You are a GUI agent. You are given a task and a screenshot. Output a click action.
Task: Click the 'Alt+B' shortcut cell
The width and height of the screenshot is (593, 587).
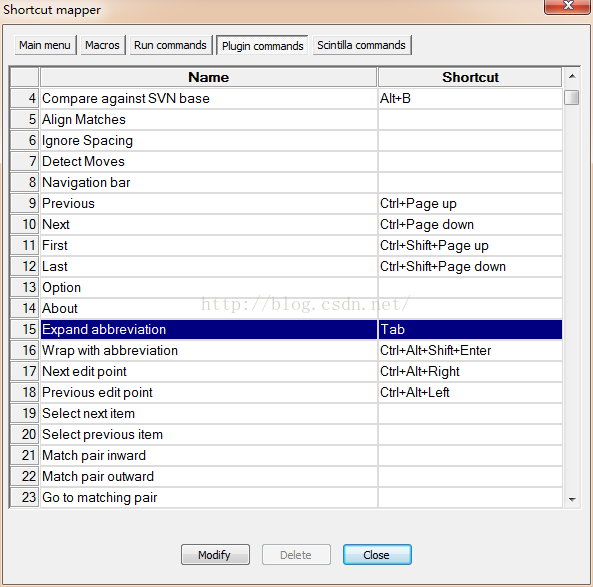[470, 99]
